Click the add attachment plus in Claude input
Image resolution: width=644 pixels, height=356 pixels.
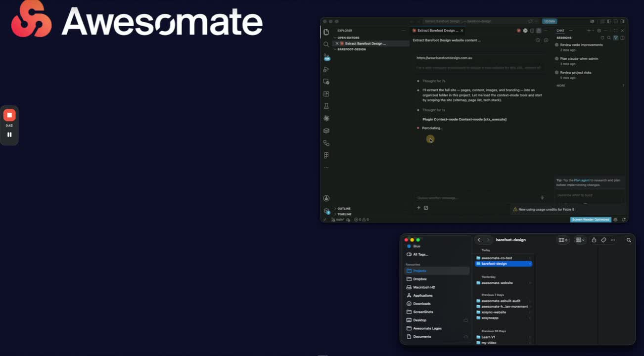click(418, 208)
